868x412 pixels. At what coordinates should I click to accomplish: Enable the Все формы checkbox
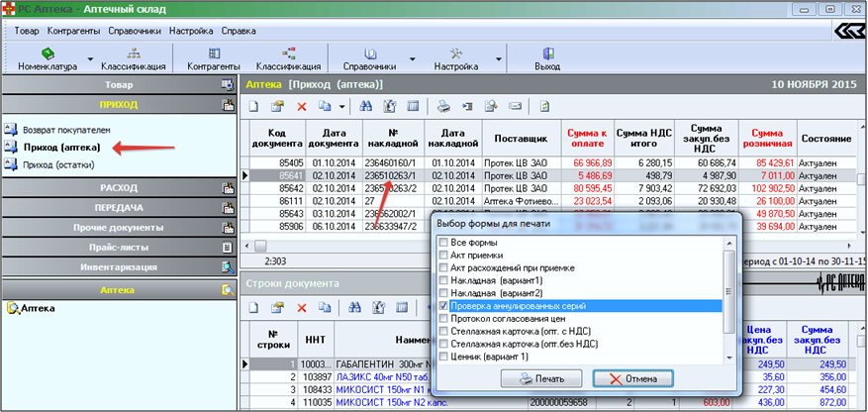coord(443,242)
